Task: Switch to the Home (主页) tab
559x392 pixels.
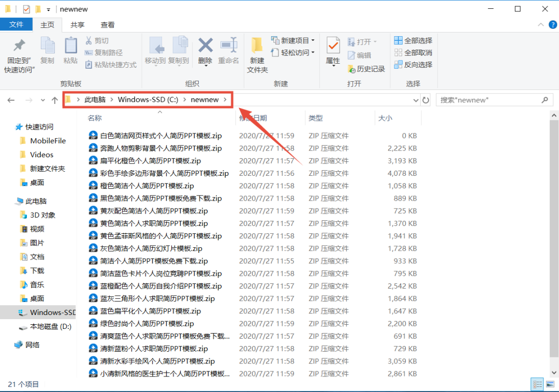Action: point(48,25)
